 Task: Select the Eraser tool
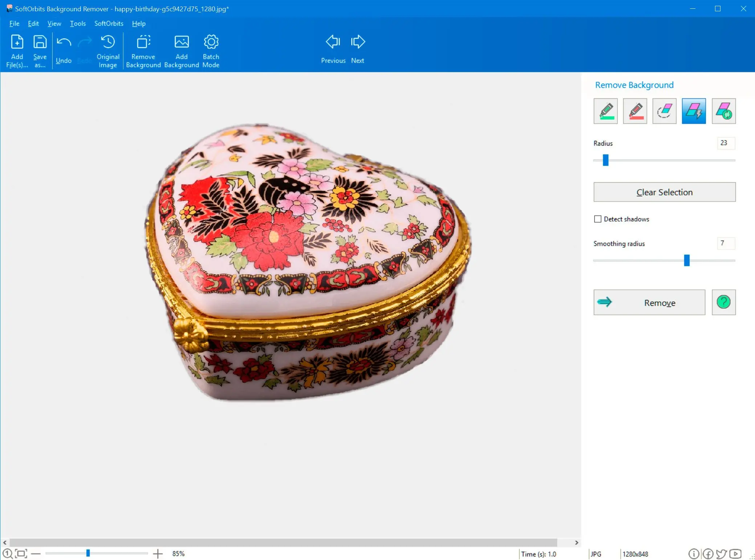[665, 111]
